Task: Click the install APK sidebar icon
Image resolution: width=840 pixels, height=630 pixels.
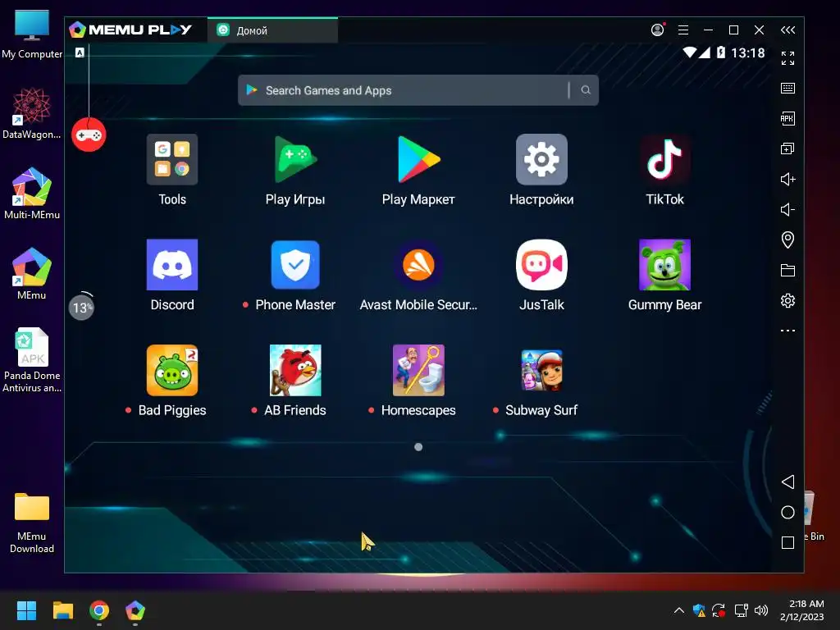Action: click(x=787, y=118)
